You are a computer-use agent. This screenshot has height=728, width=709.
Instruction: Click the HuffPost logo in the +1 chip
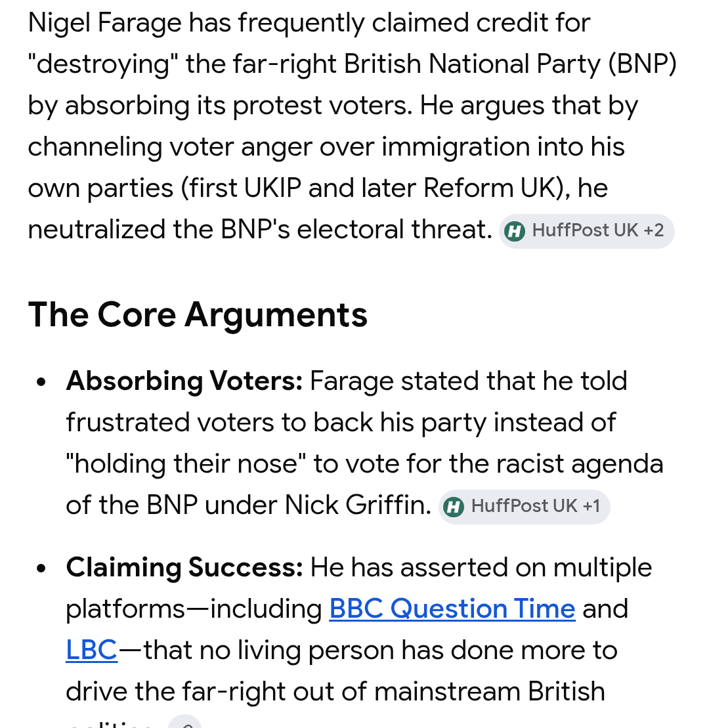(x=453, y=507)
